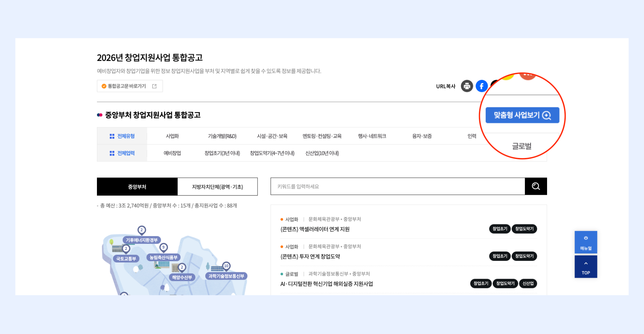
Task: Click the search magnifier button
Action: click(x=536, y=186)
